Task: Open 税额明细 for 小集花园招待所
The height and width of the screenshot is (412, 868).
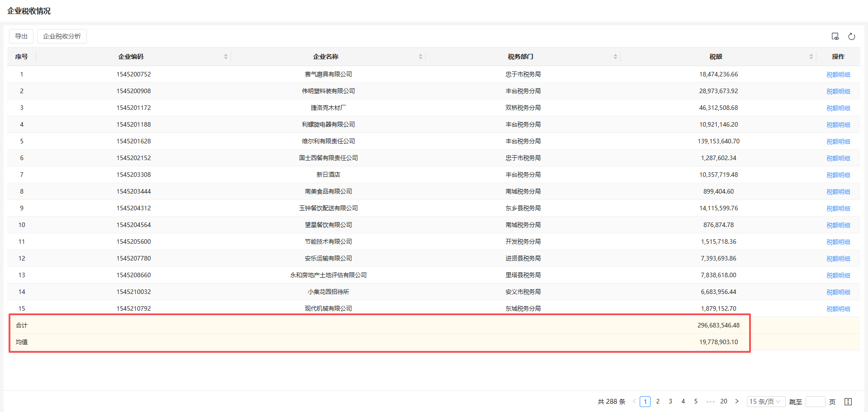Action: tap(838, 292)
